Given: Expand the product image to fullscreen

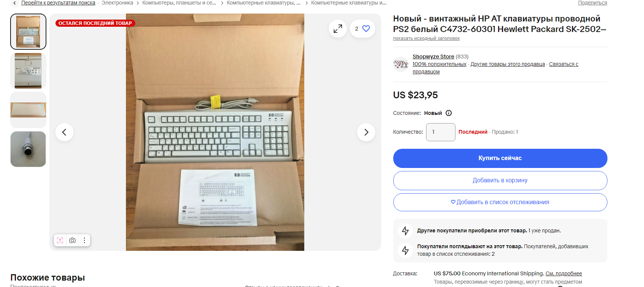Looking at the screenshot, I should pos(338,29).
